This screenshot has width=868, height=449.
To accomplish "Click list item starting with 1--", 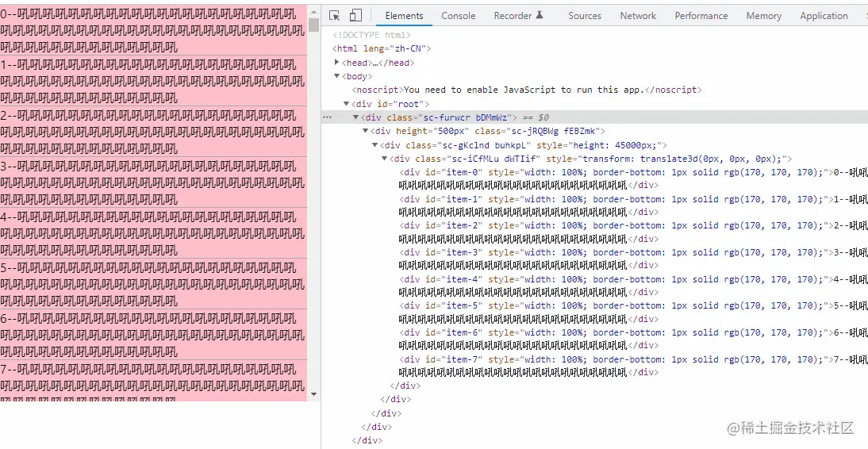I will 153,81.
